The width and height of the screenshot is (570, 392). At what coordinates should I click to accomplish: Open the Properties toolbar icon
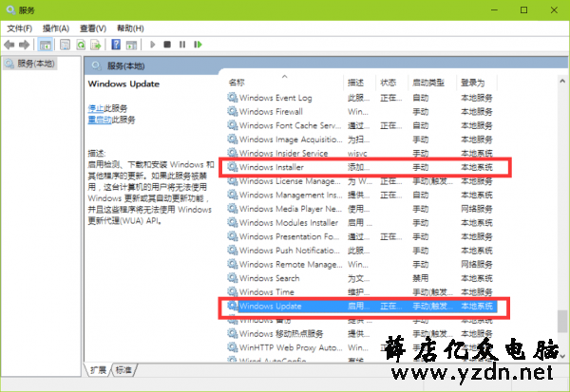pyautogui.click(x=65, y=45)
